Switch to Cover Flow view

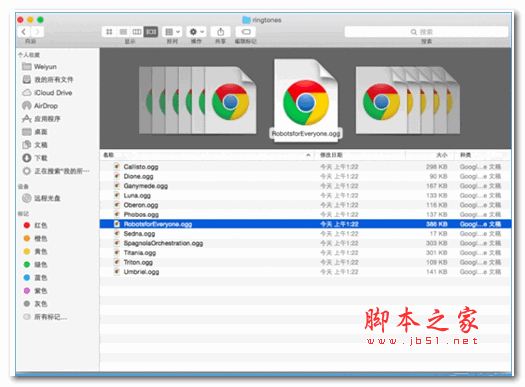151,32
